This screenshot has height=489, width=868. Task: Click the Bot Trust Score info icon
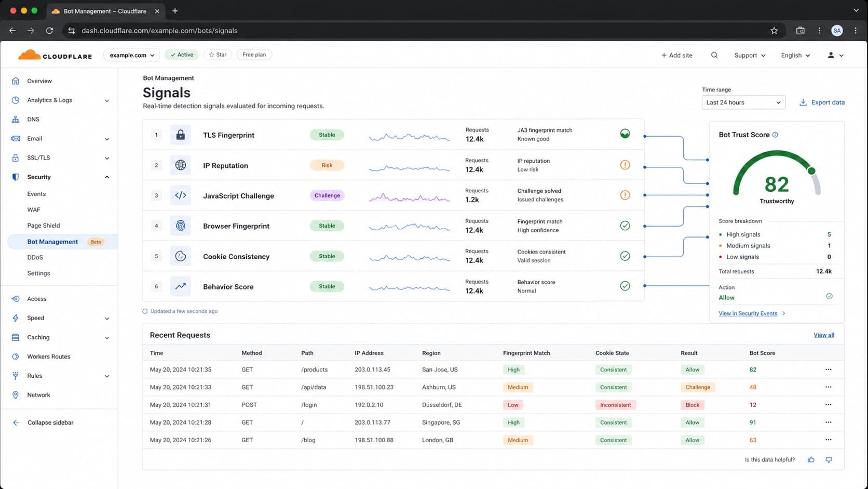(775, 135)
